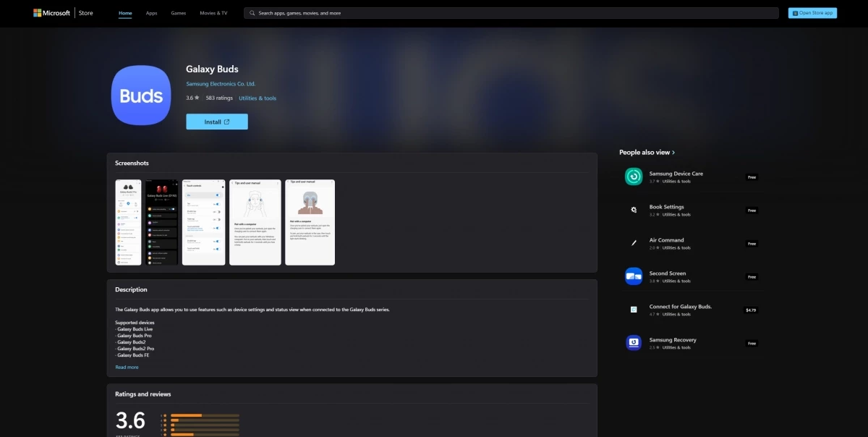Click Free badge for Book Settings
This screenshot has height=437, width=868.
click(x=752, y=211)
